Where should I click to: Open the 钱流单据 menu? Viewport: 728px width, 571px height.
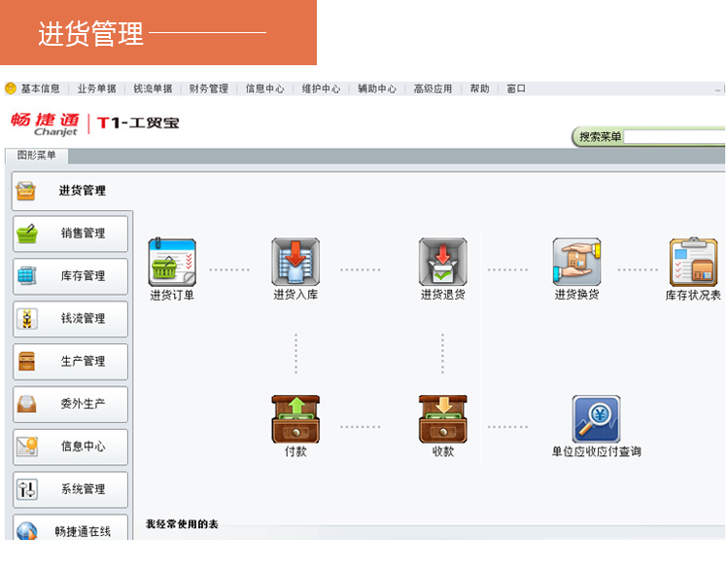[x=153, y=89]
